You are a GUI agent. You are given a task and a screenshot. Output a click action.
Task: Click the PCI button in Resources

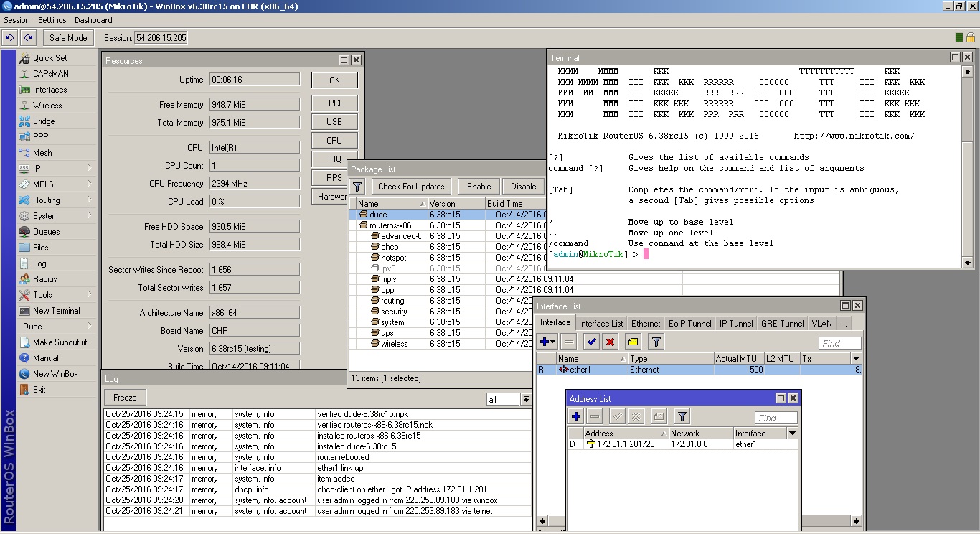(x=334, y=103)
